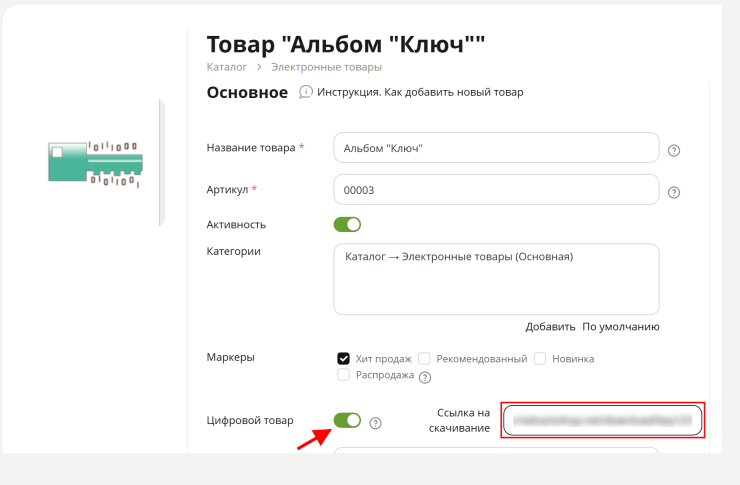This screenshot has width=740, height=485.
Task: Click the Маркеры label
Action: coord(230,357)
